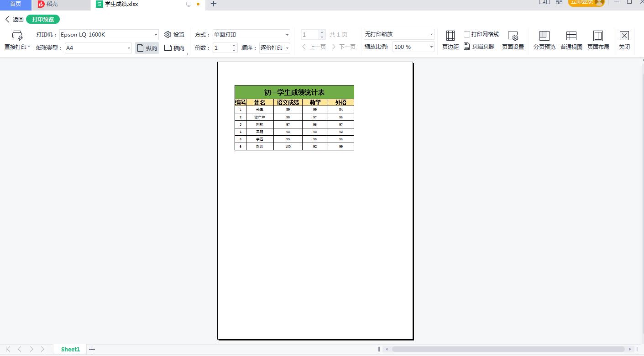Switch to 普通视图 normal view
Screen dimensions: 644x356
pos(571,40)
